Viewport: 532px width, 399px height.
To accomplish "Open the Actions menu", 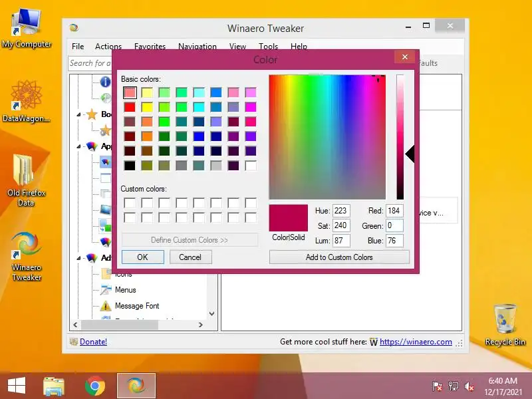I will (108, 46).
